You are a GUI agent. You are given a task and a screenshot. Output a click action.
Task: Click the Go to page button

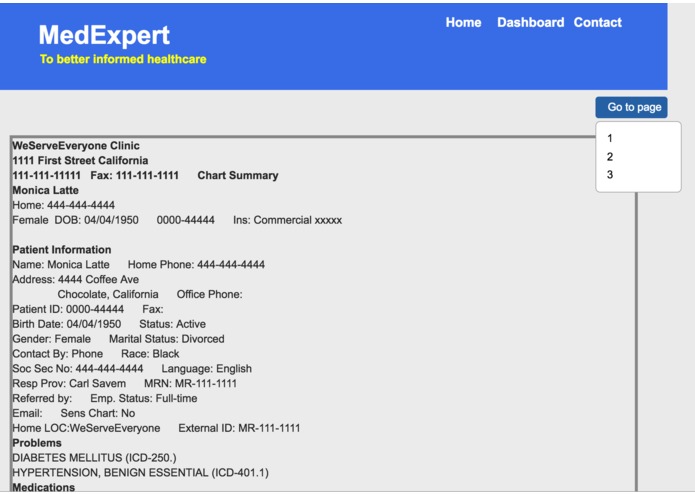pos(631,107)
